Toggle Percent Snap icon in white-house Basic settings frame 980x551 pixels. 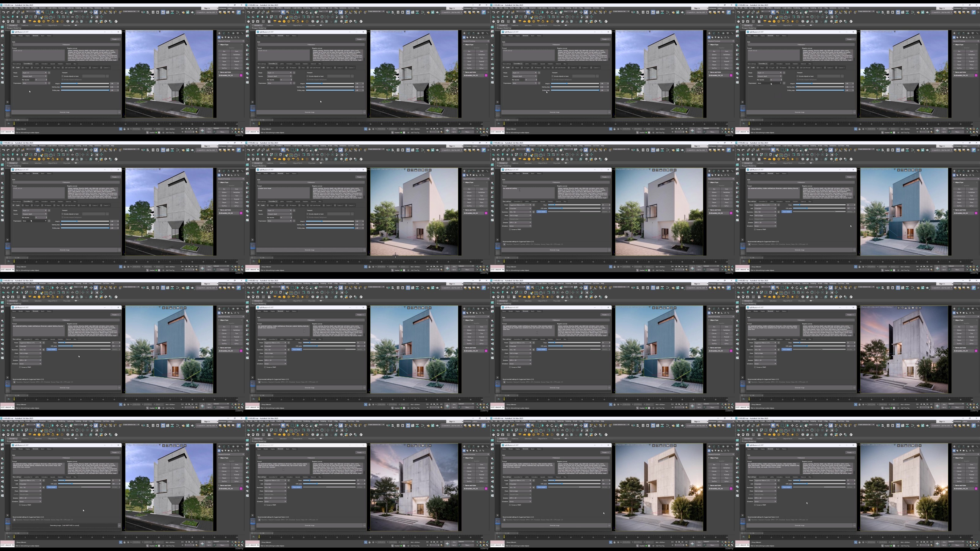tap(600, 150)
